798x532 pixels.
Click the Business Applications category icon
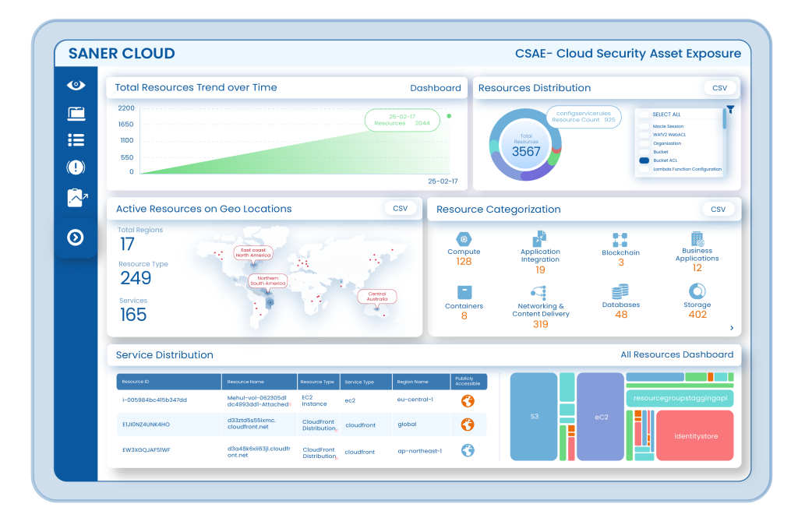[697, 238]
